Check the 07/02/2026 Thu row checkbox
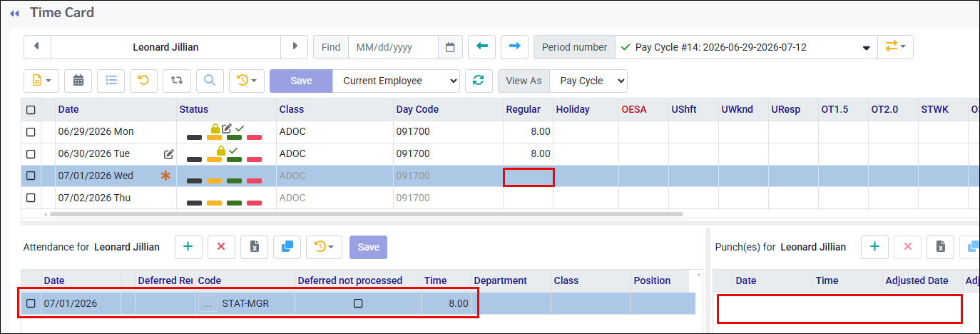This screenshot has height=334, width=980. click(x=31, y=198)
